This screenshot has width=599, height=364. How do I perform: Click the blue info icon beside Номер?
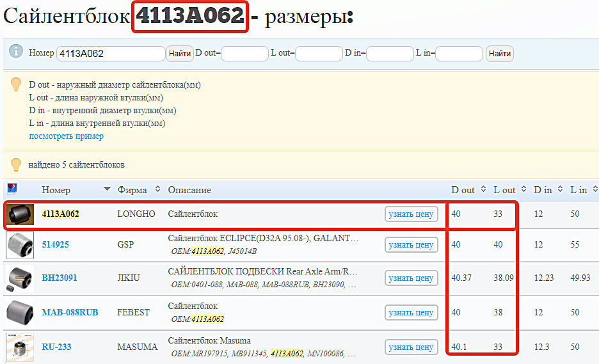click(x=16, y=51)
